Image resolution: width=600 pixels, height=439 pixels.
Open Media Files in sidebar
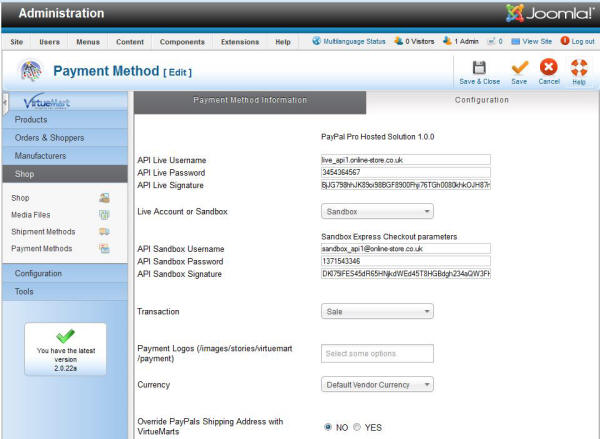(x=31, y=215)
